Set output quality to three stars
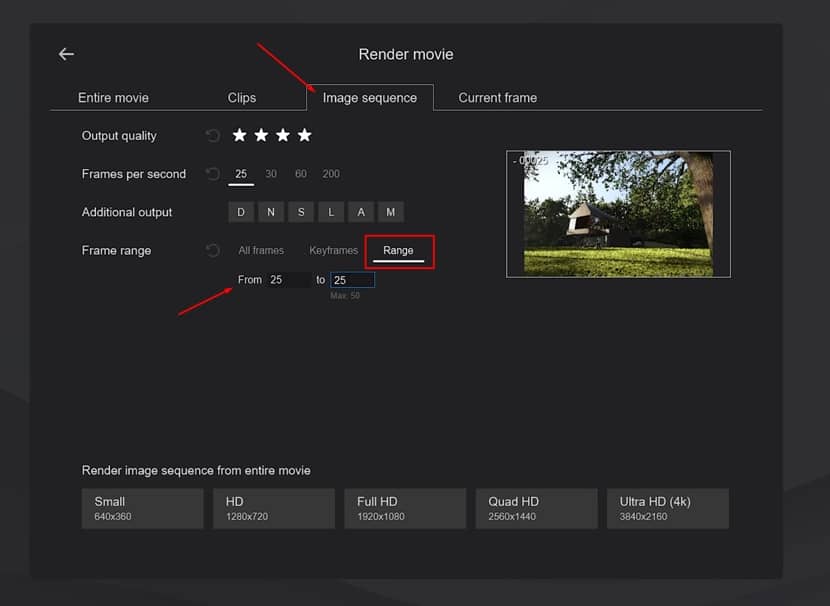Viewport: 830px width, 606px height. pyautogui.click(x=283, y=135)
